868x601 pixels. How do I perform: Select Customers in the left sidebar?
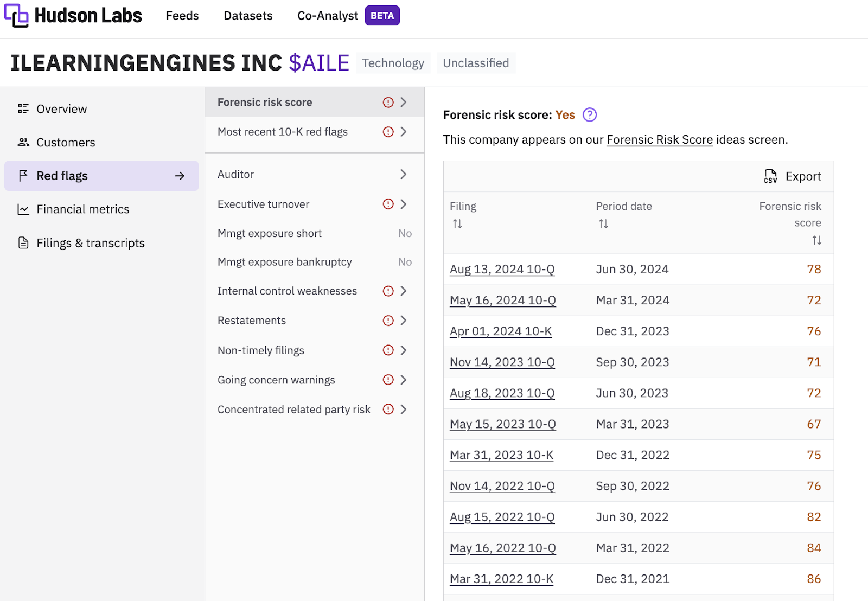pos(66,143)
